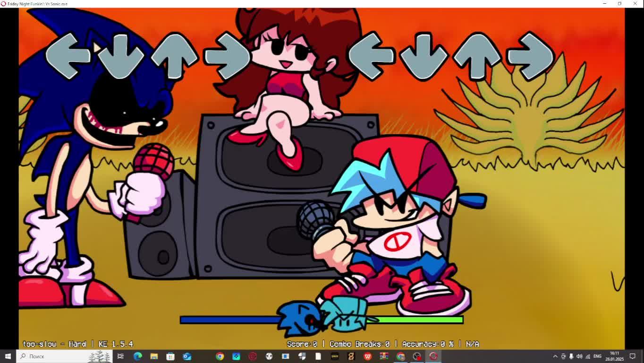Click the Accuracy:0 % text
The height and width of the screenshot is (363, 644).
click(428, 344)
